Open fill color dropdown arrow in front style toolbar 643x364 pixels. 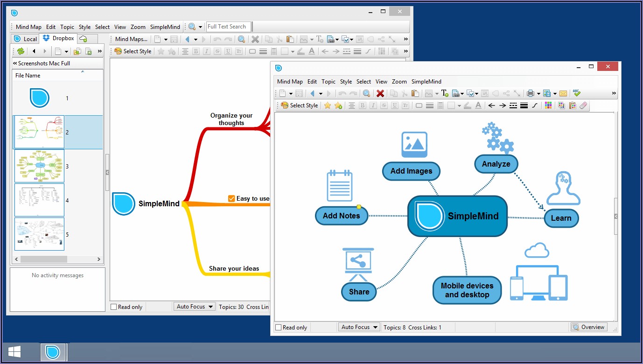coord(459,105)
